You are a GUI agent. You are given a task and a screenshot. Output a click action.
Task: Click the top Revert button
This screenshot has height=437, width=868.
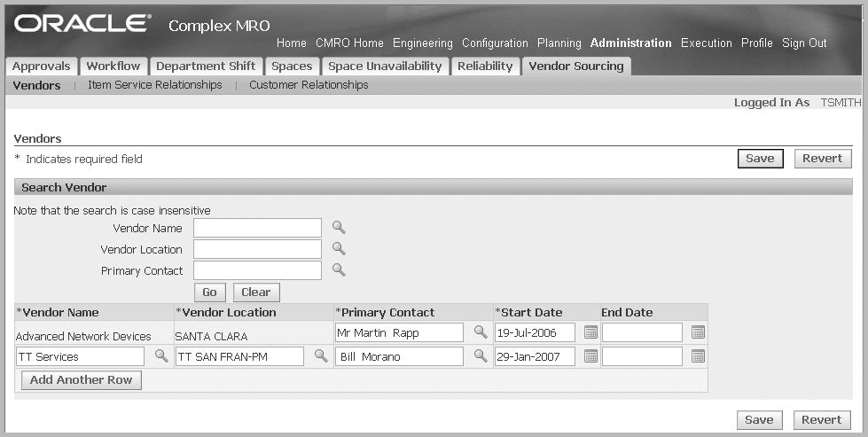pos(823,159)
